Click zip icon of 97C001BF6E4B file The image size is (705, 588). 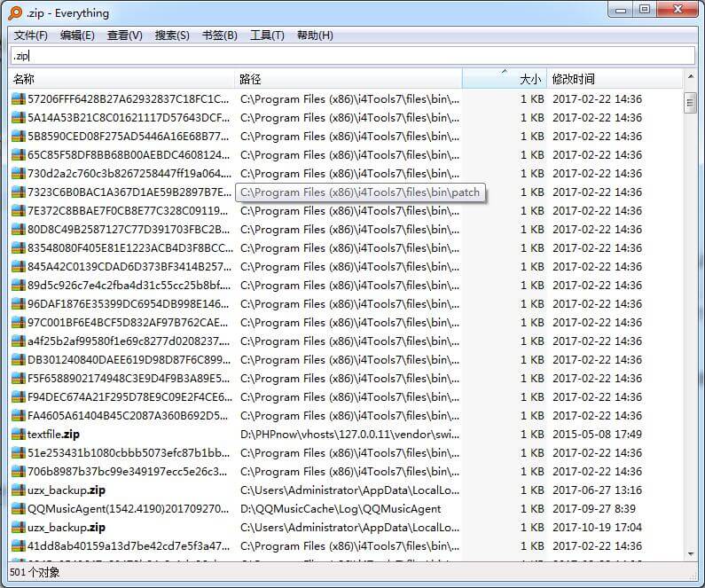19,323
